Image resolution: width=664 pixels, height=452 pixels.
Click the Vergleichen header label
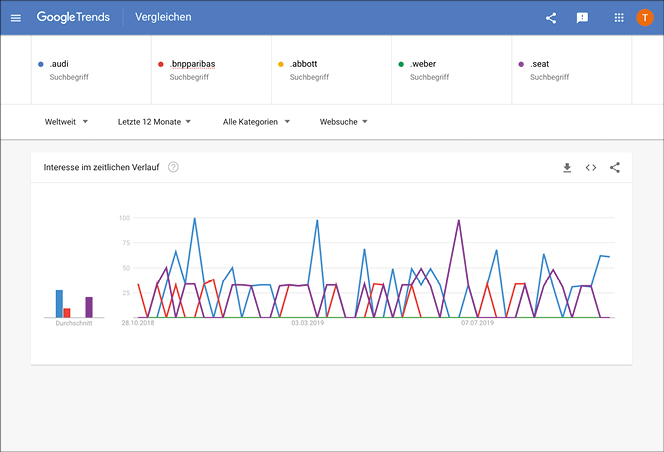pos(163,17)
